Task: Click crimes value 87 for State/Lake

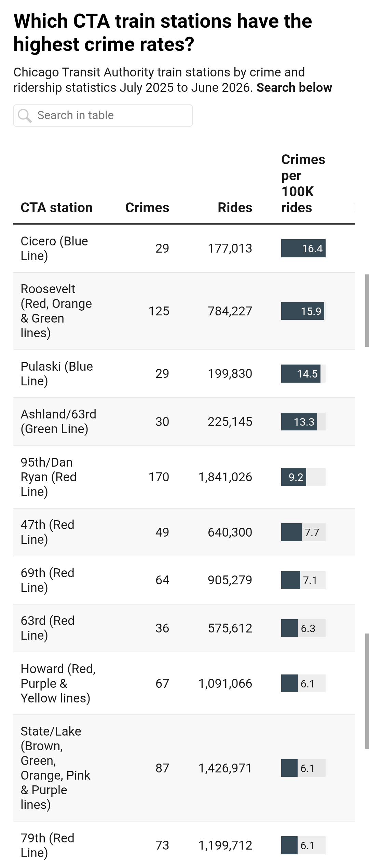Action: pos(162,768)
